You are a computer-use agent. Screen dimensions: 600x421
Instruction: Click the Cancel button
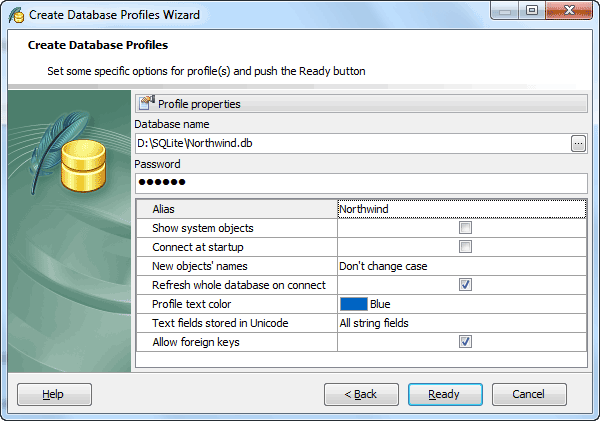(x=529, y=394)
